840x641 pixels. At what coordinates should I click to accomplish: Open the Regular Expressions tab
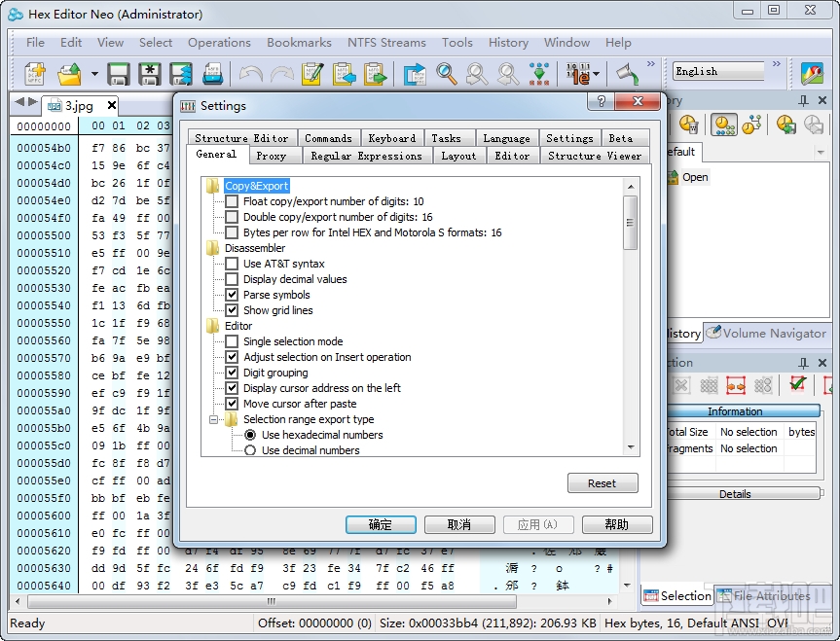coord(366,156)
